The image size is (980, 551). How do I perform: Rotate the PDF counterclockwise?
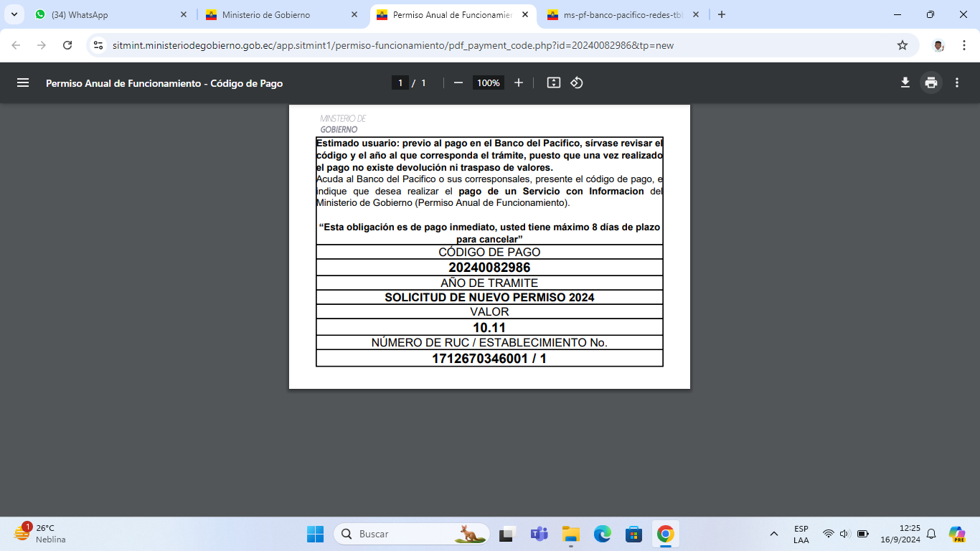point(577,83)
